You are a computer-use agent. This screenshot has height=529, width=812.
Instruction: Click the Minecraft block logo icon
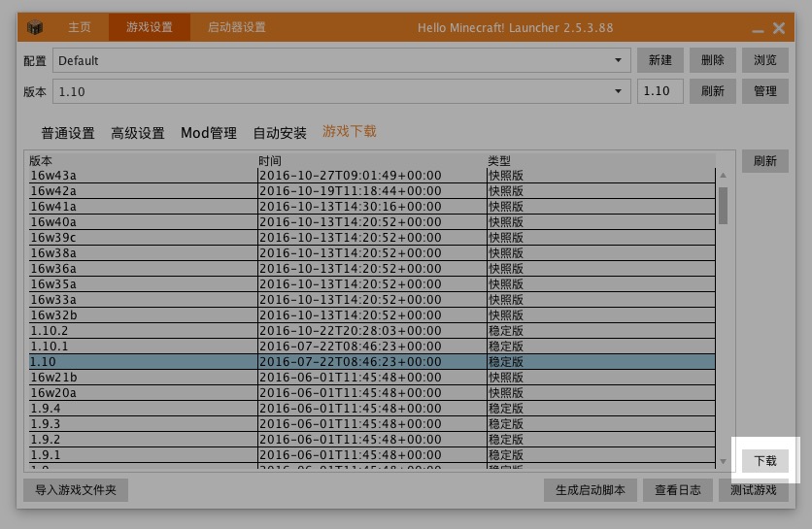point(35,27)
